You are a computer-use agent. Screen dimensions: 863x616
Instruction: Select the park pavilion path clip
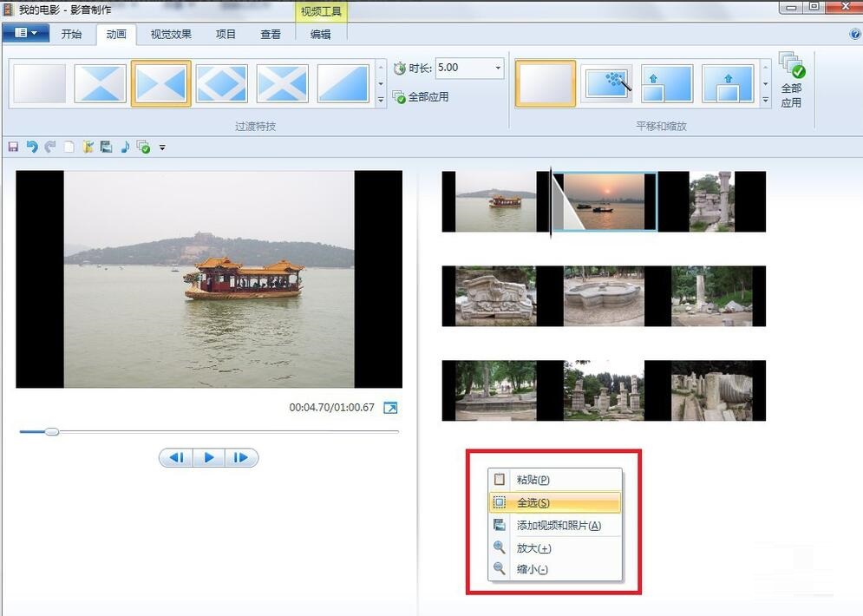click(495, 390)
